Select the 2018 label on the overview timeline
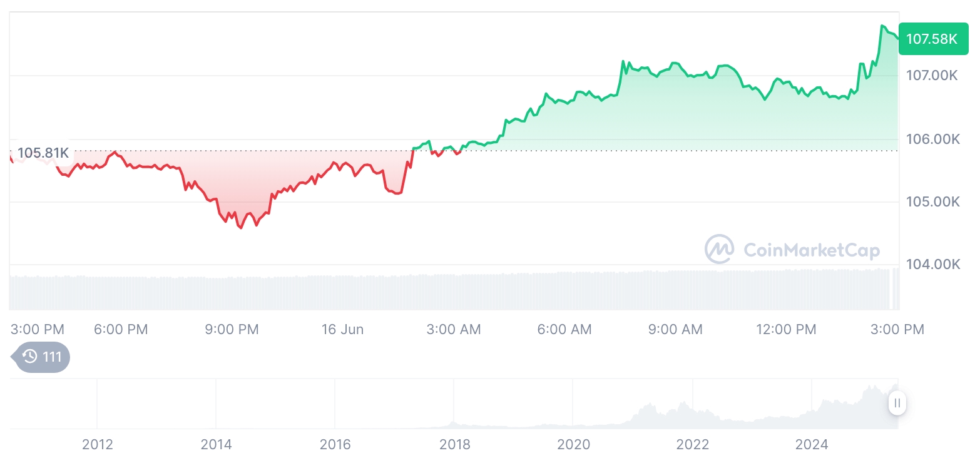Image resolution: width=980 pixels, height=458 pixels. coord(454,445)
